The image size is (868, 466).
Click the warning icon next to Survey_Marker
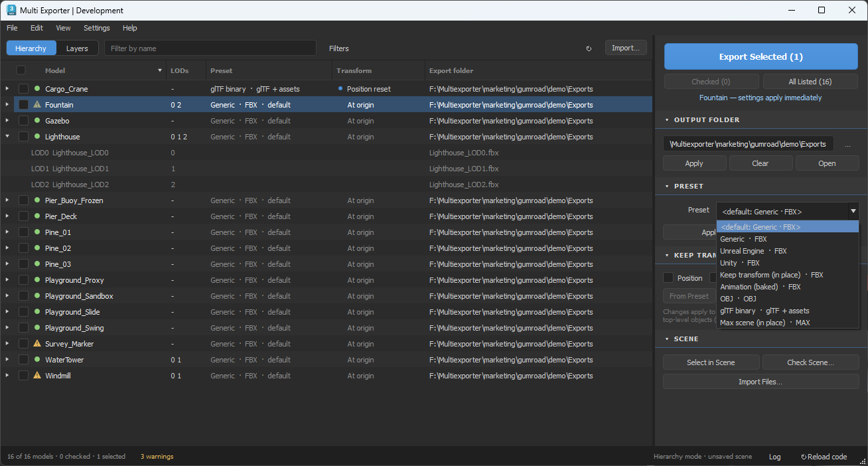click(x=37, y=344)
